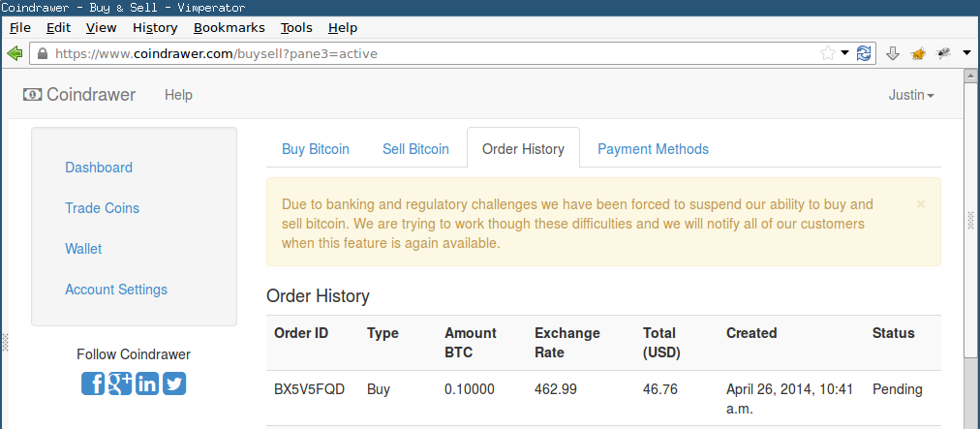Image resolution: width=980 pixels, height=429 pixels.
Task: Open Coindrawer LinkedIn icon
Action: coord(147,383)
